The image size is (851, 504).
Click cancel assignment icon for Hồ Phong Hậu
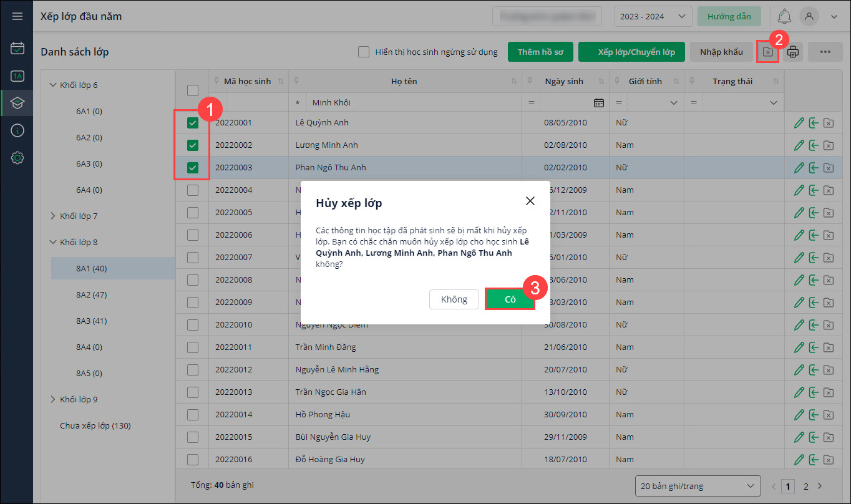click(829, 415)
